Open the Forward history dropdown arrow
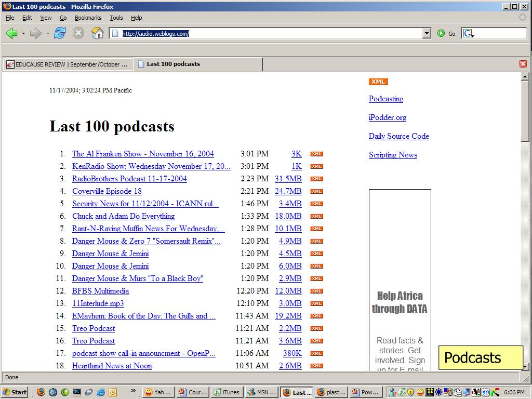 [48, 34]
